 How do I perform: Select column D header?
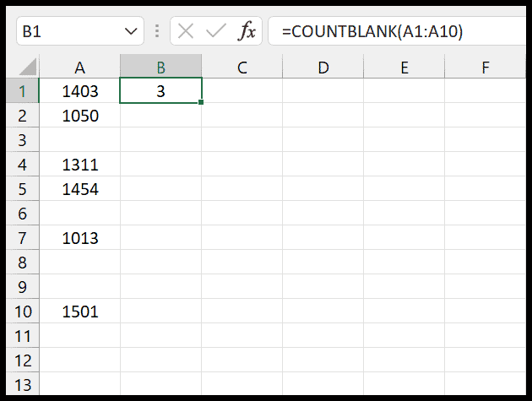tap(323, 68)
